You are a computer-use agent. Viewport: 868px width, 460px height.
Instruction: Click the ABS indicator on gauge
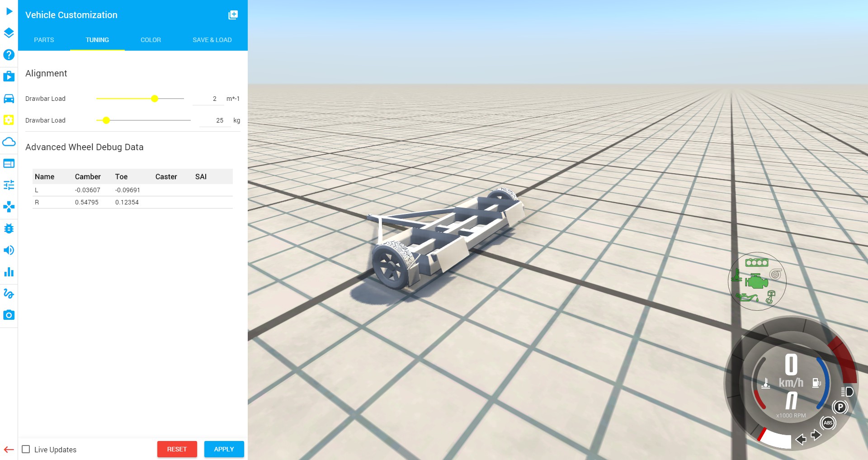(x=828, y=423)
